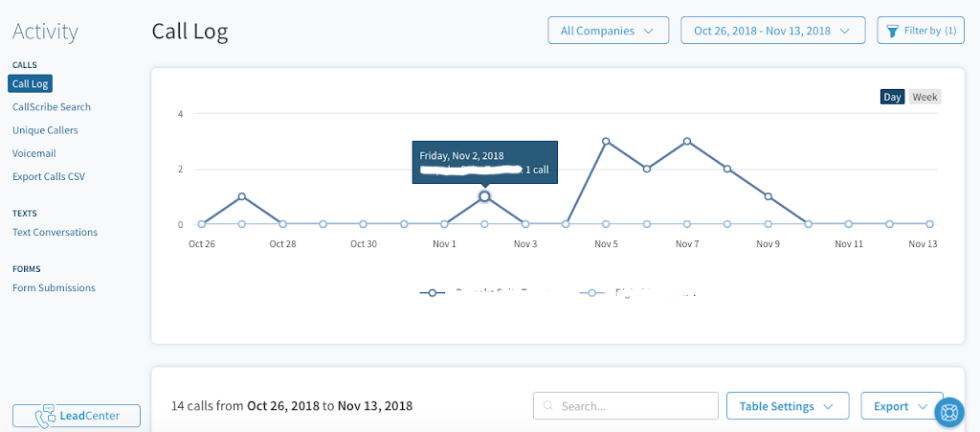Click the All Companies chevron arrow
The height and width of the screenshot is (432, 980).
coord(648,31)
